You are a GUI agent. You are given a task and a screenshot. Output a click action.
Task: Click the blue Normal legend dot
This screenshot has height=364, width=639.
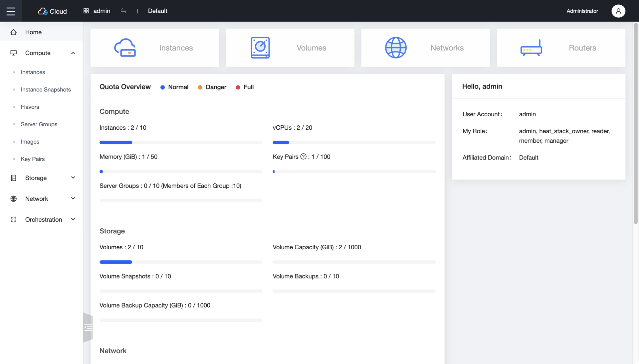pyautogui.click(x=162, y=87)
